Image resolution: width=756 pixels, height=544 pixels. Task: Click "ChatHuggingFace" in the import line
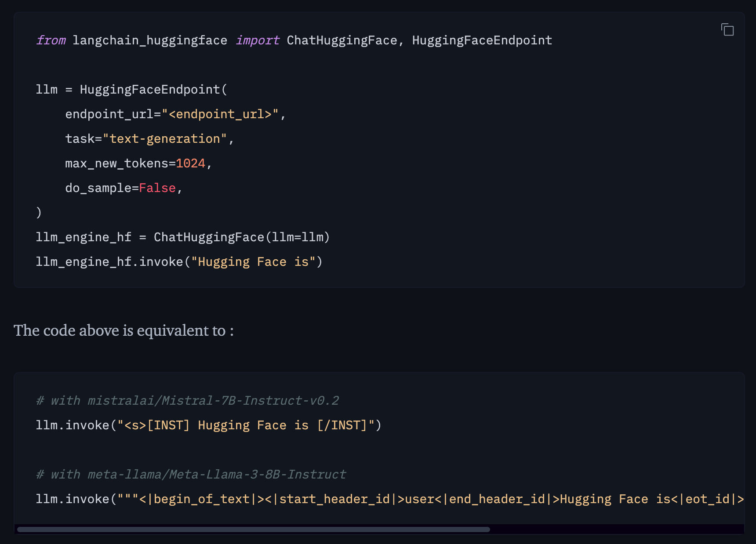tap(342, 40)
